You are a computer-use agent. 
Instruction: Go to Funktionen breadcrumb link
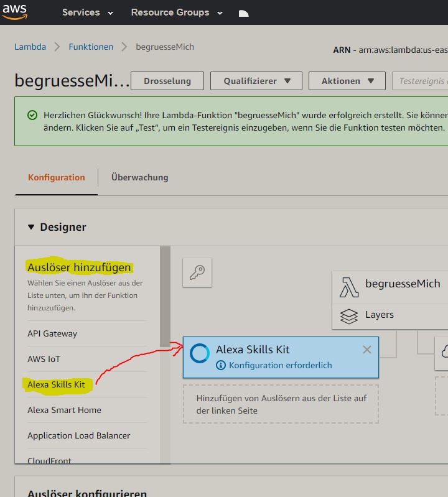pyautogui.click(x=91, y=47)
